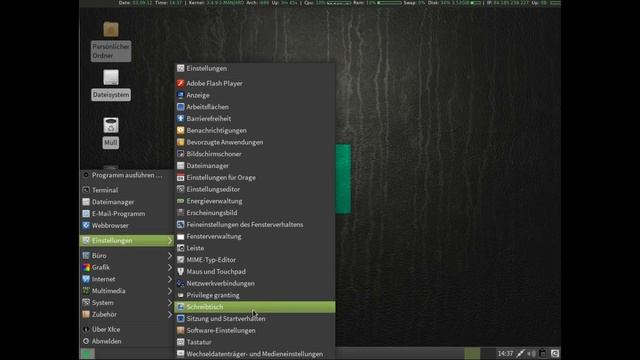Click the Bevorzugte Anwendungen icon
640x360 pixels.
coord(180,142)
